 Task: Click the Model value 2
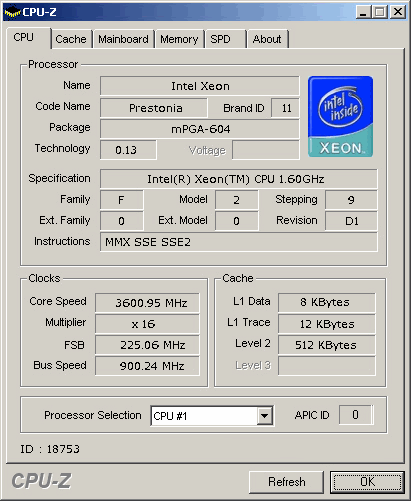pyautogui.click(x=237, y=200)
